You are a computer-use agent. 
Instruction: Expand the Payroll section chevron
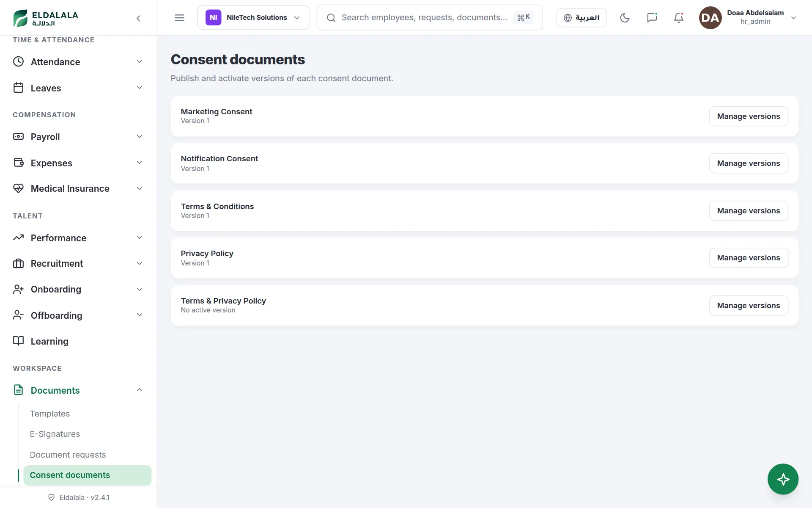140,136
